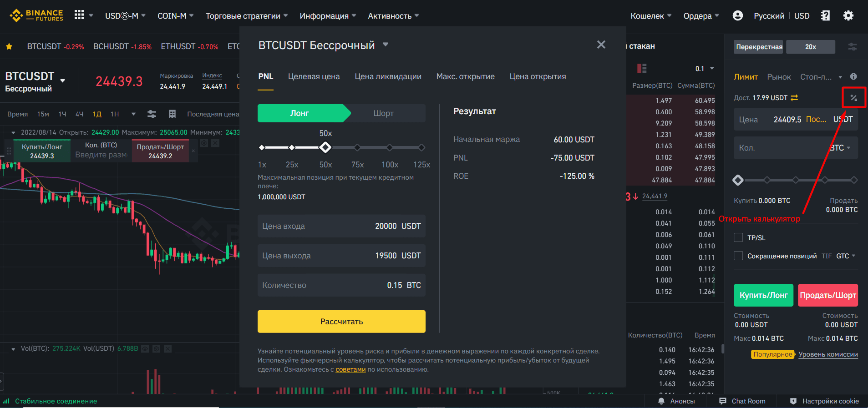Viewport: 868px width, 408px height.
Task: Click the Binance Futures logo
Action: [x=36, y=15]
